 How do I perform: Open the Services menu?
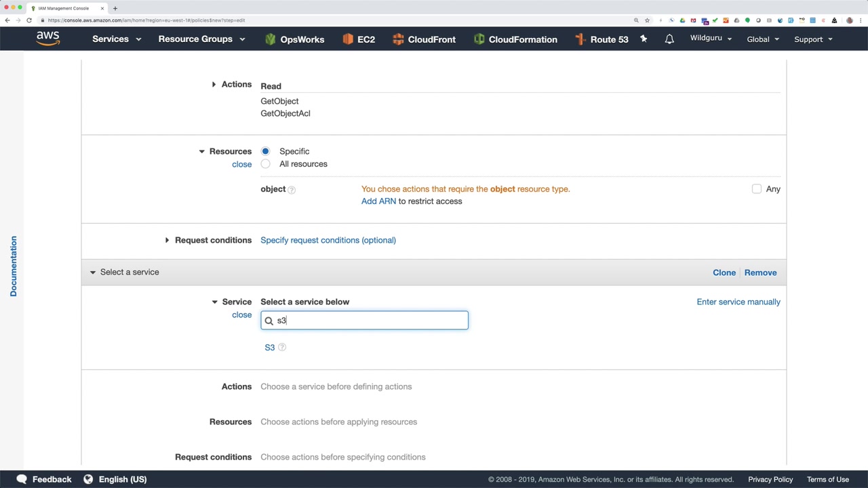pyautogui.click(x=117, y=39)
